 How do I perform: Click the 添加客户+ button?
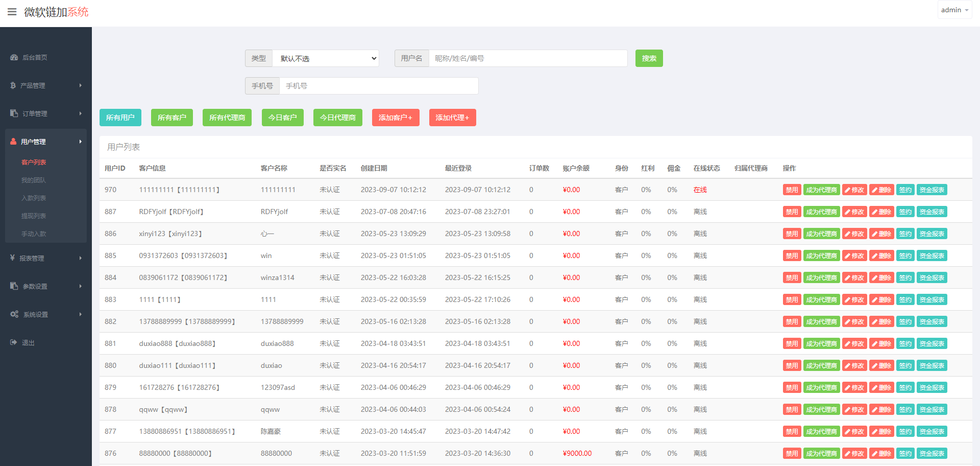click(396, 118)
